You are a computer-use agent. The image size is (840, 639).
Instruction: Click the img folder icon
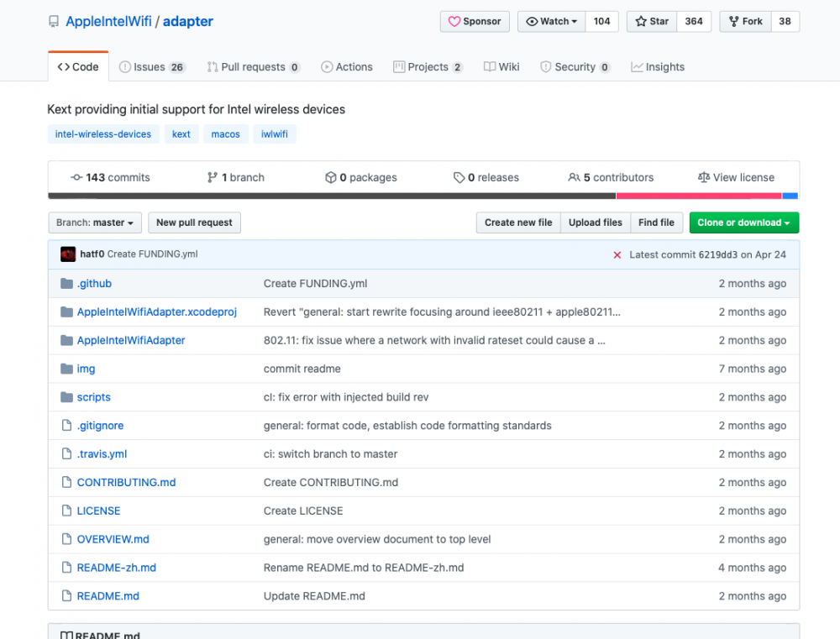tap(66, 369)
